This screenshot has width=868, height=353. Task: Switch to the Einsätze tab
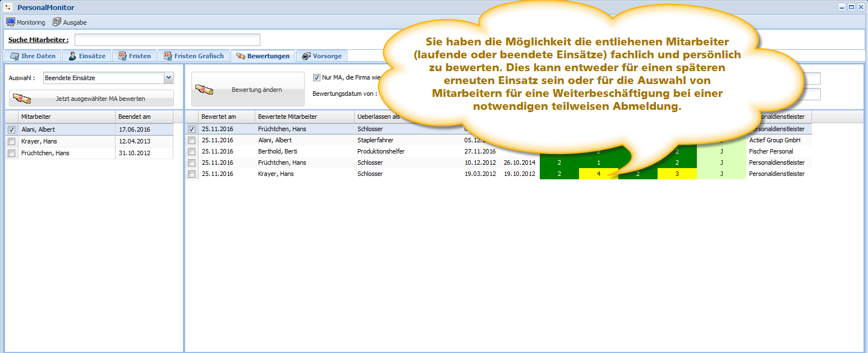click(x=86, y=56)
